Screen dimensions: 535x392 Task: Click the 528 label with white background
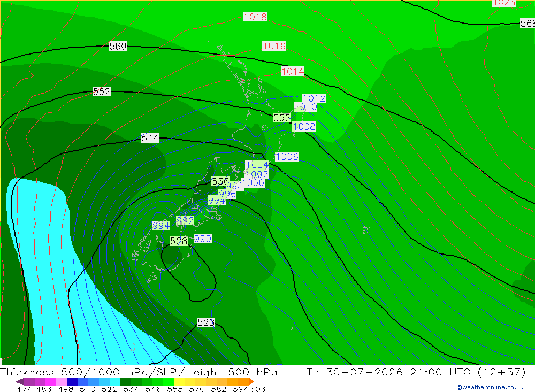click(206, 322)
